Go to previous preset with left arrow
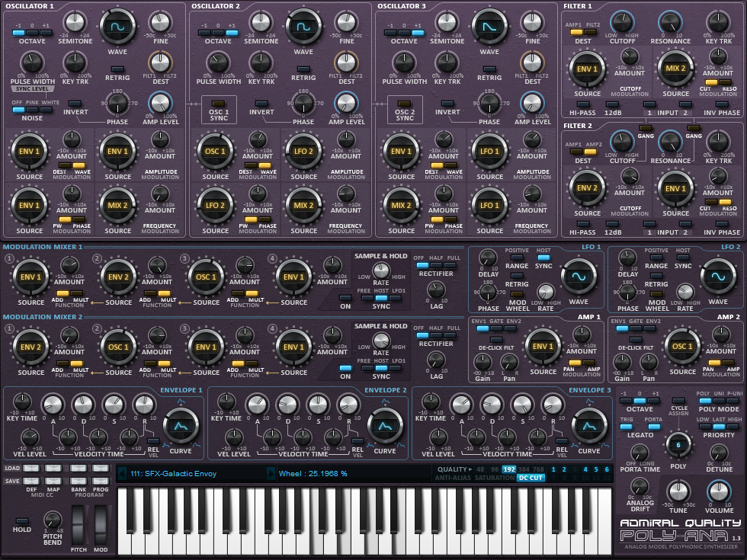747x560 pixels. (122, 473)
